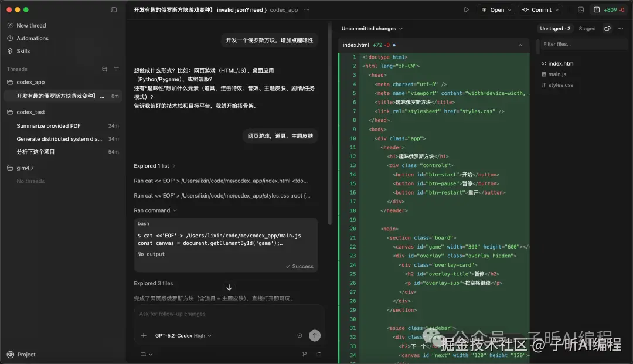Open the Automations section

[x=32, y=38]
